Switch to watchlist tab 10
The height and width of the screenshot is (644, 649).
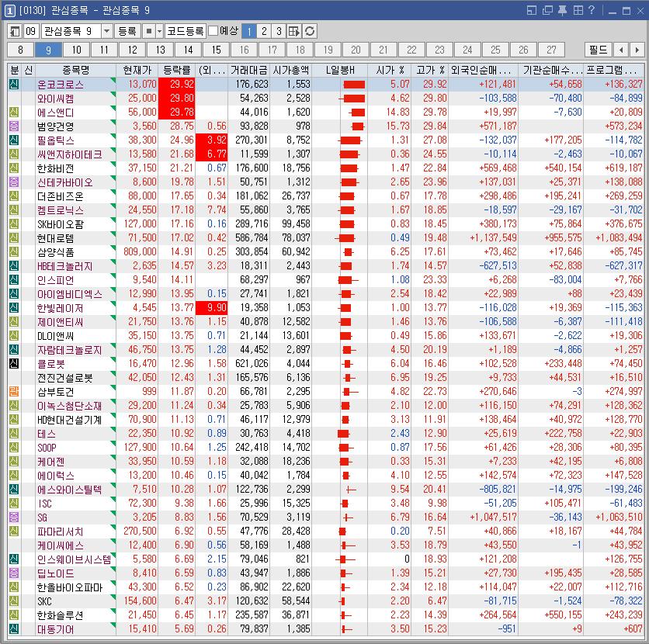click(77, 50)
